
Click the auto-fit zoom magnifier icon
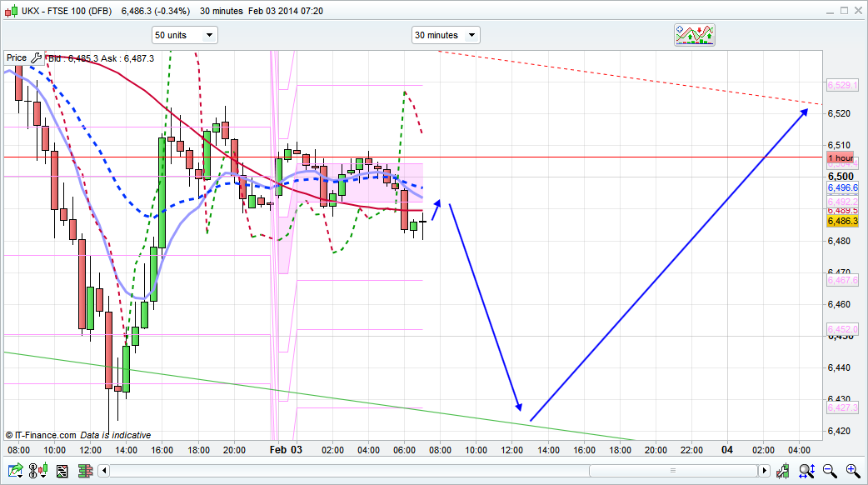pyautogui.click(x=806, y=471)
